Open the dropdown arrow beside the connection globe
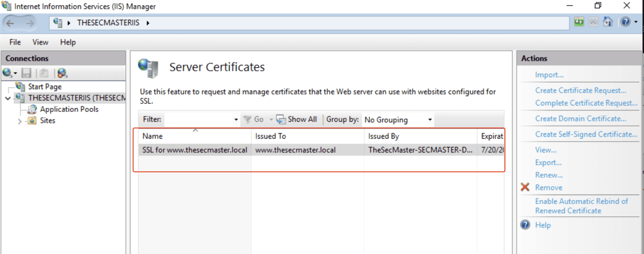 (x=15, y=74)
